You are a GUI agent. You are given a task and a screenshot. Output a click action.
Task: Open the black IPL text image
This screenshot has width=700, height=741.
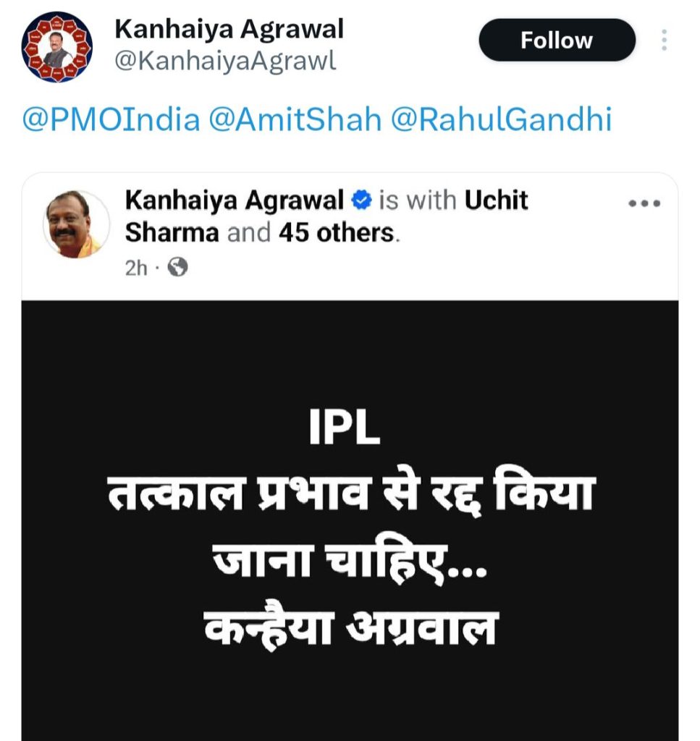point(350,520)
